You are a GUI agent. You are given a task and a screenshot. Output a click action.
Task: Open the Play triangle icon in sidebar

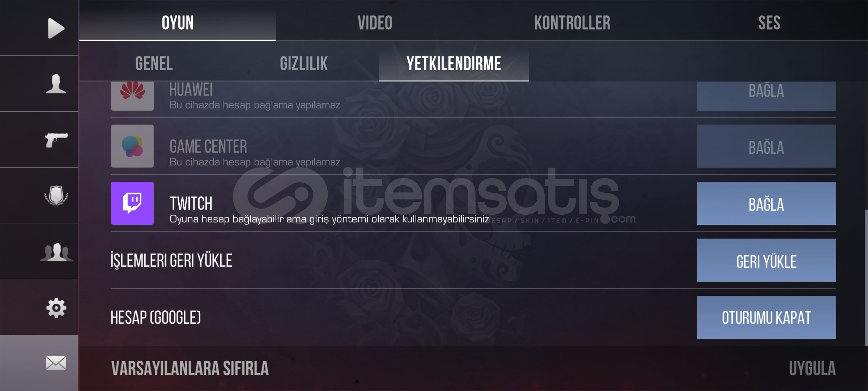tap(56, 28)
